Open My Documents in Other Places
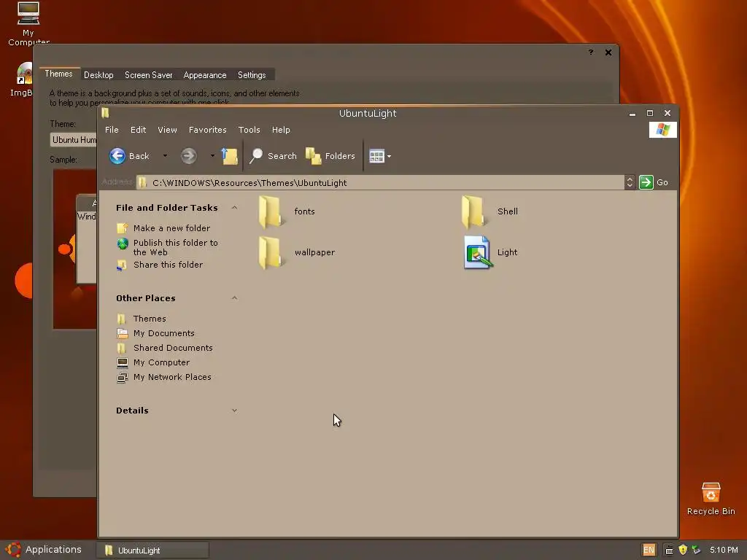747x560 pixels. pyautogui.click(x=164, y=333)
